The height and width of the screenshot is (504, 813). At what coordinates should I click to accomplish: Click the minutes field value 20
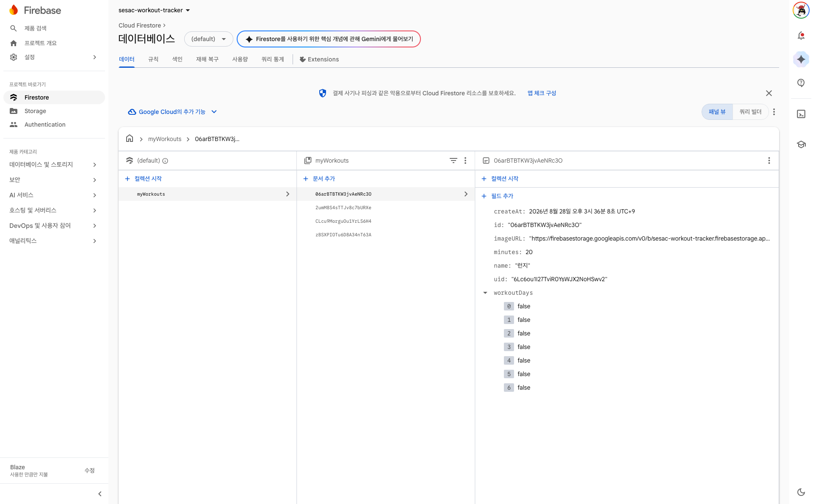[x=529, y=252]
